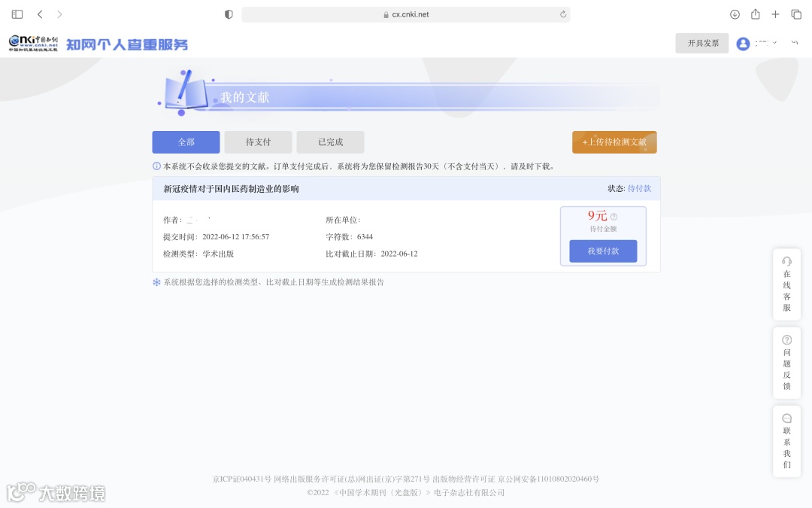Click the 我要付款 button
This screenshot has height=508, width=812.
point(603,251)
